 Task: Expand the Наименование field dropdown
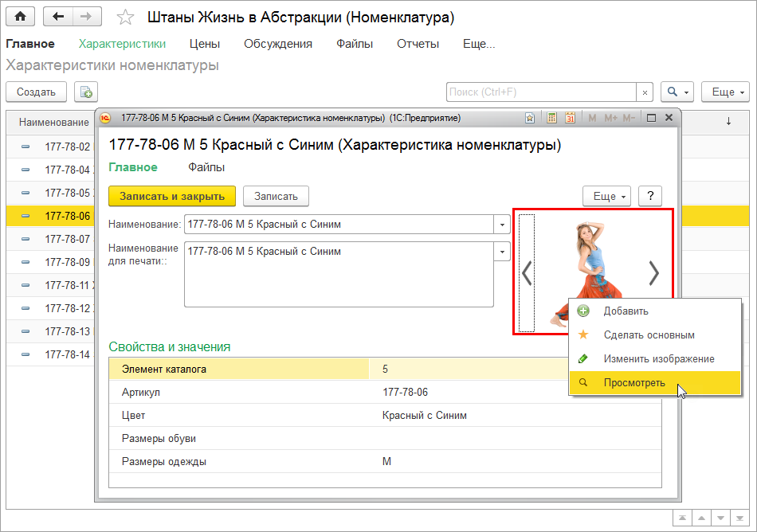[503, 225]
